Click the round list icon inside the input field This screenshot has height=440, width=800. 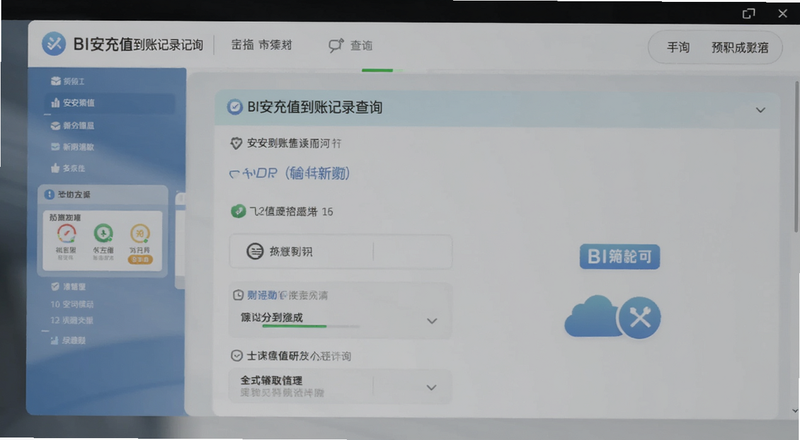coord(255,251)
